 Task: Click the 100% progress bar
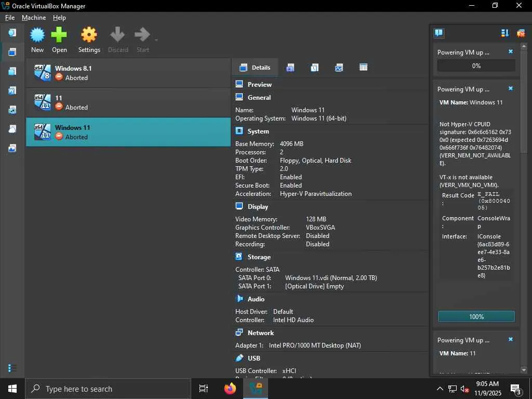476,316
